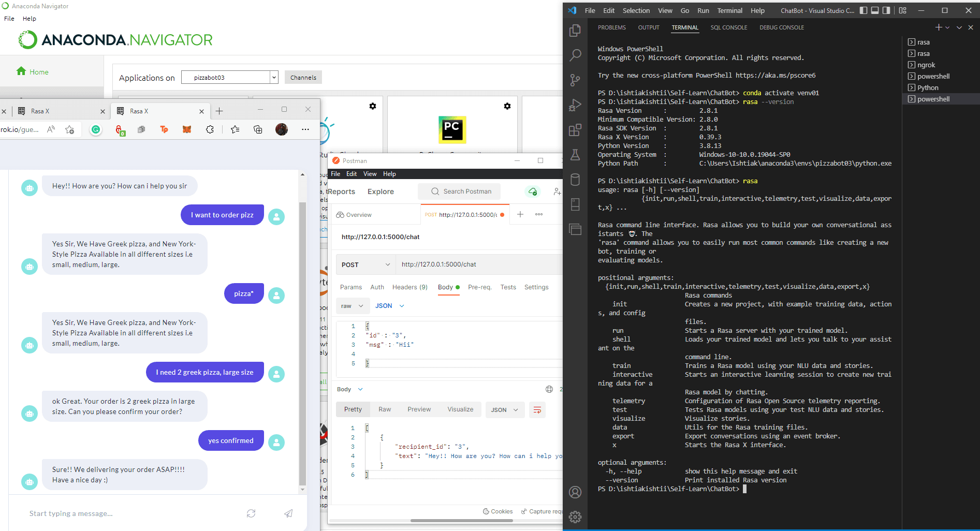
Task: Toggle VS Code secondary sidebar layout
Action: pyautogui.click(x=886, y=10)
